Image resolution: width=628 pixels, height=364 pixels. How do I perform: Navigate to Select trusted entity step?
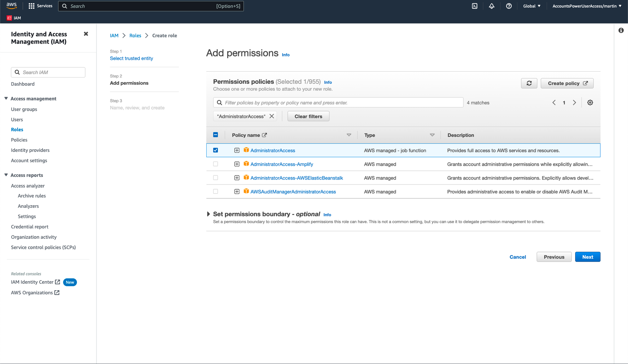[x=131, y=58]
